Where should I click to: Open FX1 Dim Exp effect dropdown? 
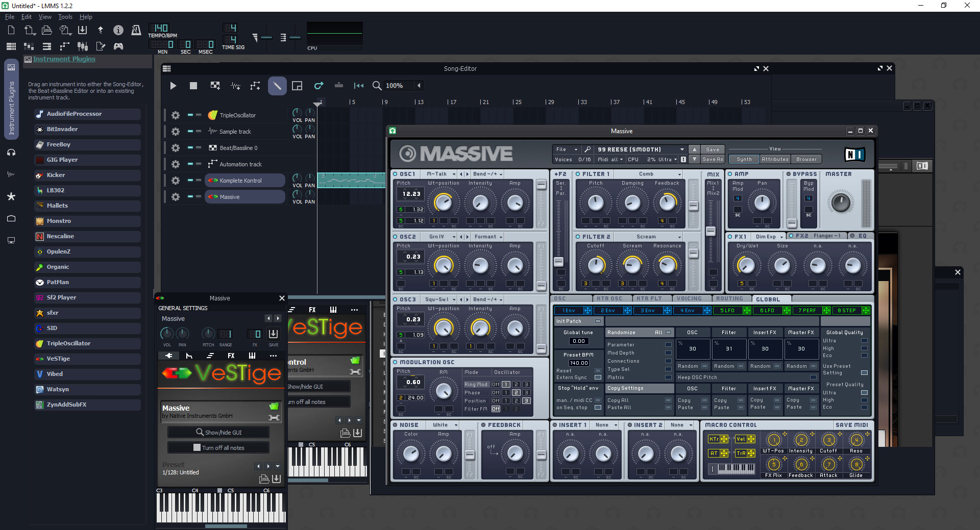click(769, 237)
